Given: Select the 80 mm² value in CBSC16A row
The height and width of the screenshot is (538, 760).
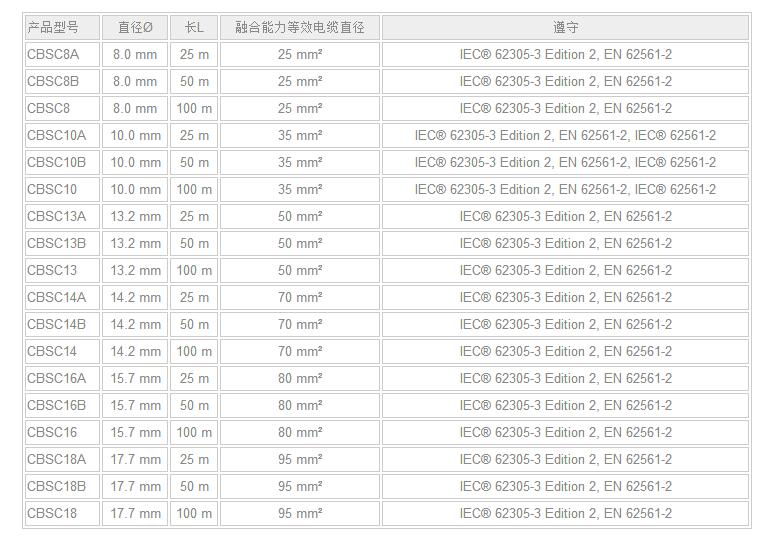Looking at the screenshot, I should 300,378.
